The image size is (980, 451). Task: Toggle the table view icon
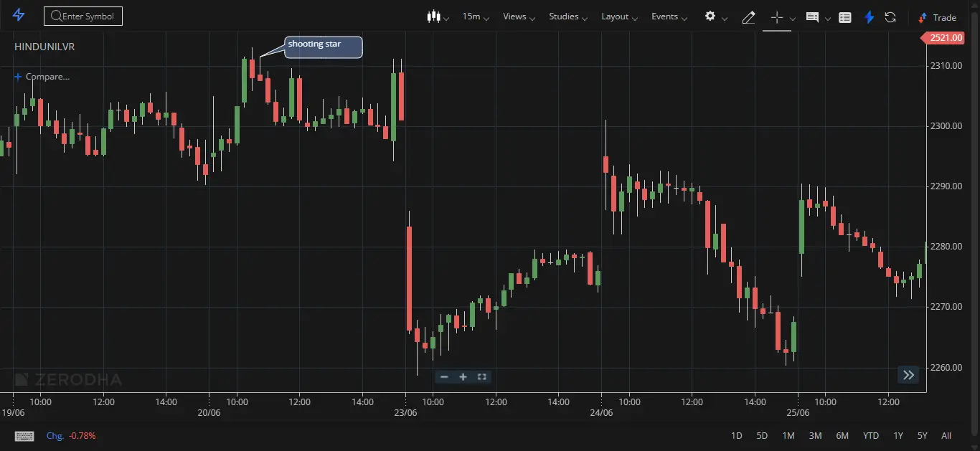tap(845, 17)
